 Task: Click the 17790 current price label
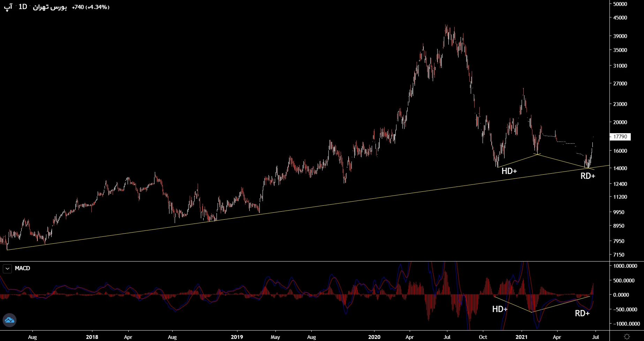tap(620, 137)
